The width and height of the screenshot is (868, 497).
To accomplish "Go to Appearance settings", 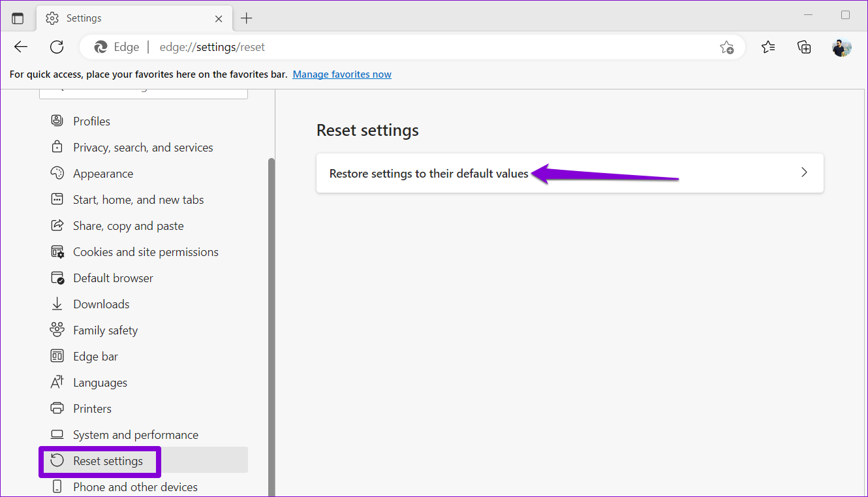I will 103,174.
